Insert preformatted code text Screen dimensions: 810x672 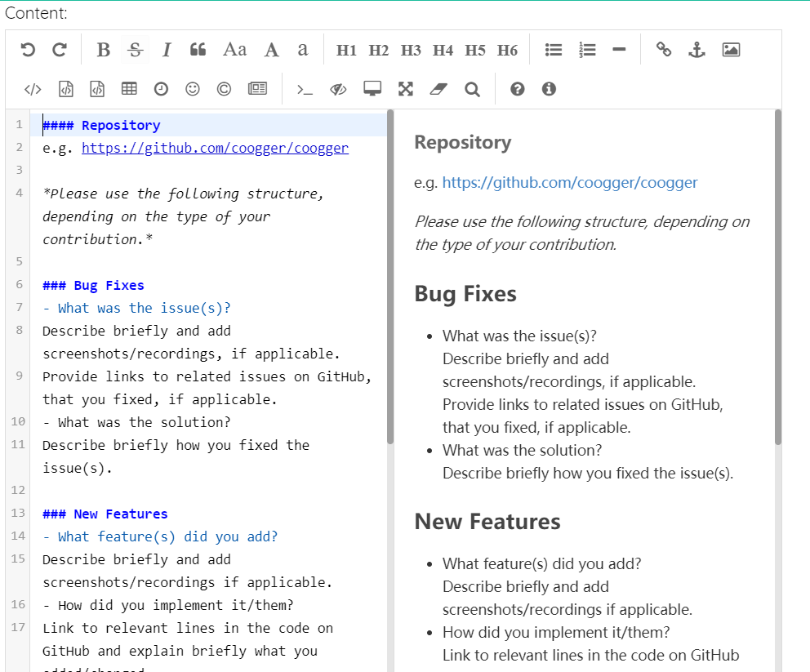65,89
